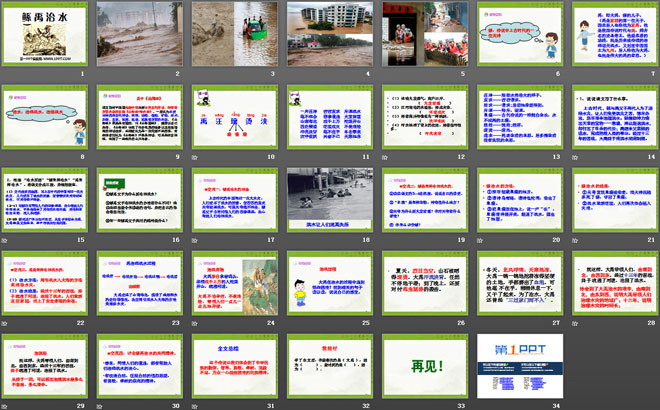This screenshot has height=410, width=660.
Task: Select slide 4 flooded buildings photos
Action: pyautogui.click(x=330, y=34)
